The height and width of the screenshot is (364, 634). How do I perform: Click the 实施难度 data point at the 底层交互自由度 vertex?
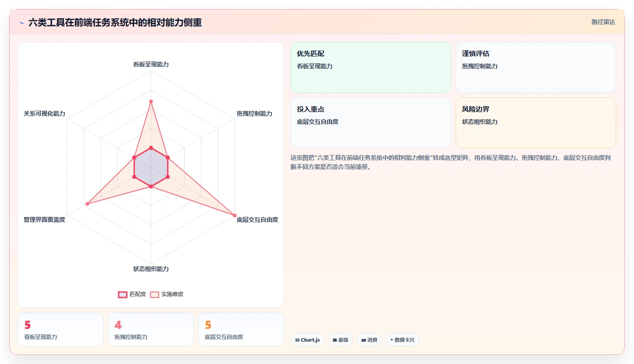[x=235, y=215]
